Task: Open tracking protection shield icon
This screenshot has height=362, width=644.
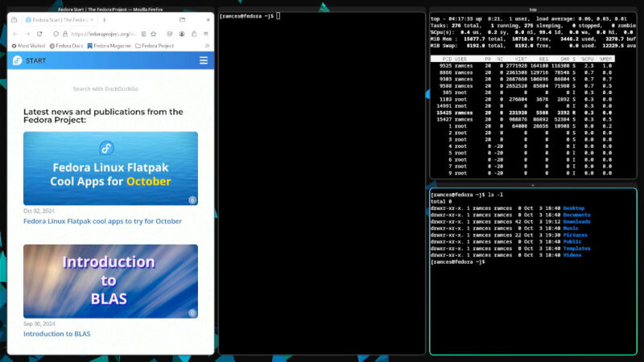Action: [56, 34]
